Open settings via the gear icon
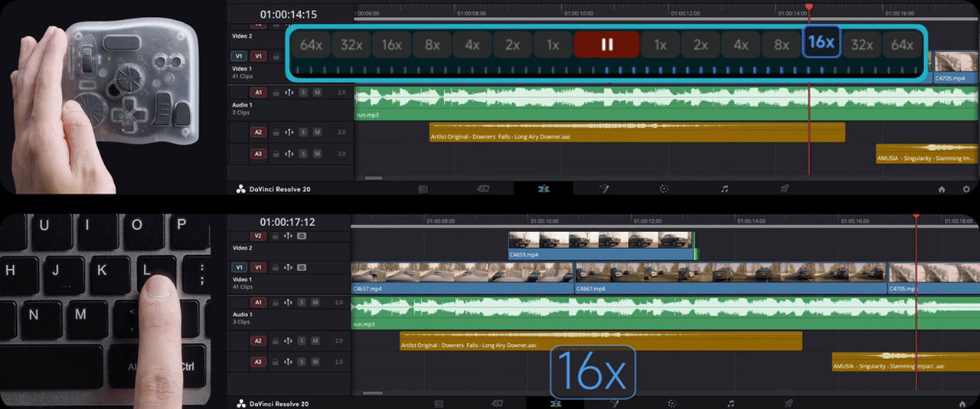The height and width of the screenshot is (409, 980). (966, 189)
